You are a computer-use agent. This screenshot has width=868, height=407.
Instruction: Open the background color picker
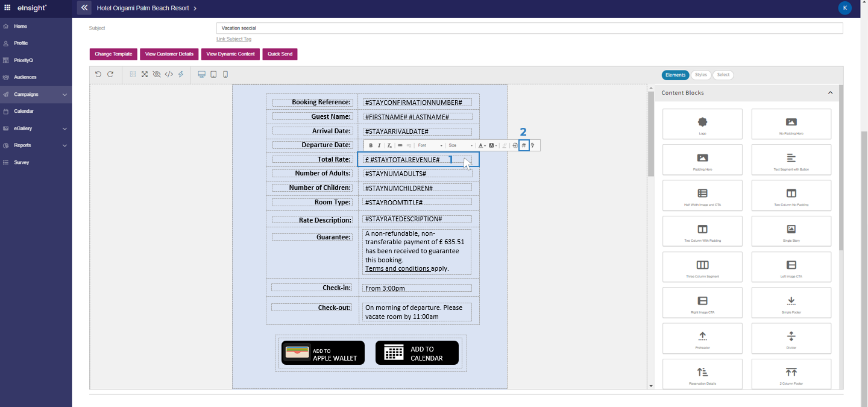point(493,145)
